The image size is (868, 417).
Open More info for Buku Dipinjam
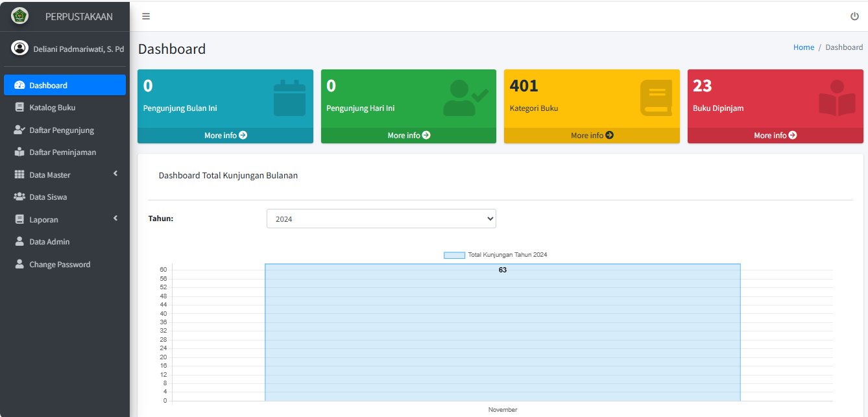(x=775, y=136)
